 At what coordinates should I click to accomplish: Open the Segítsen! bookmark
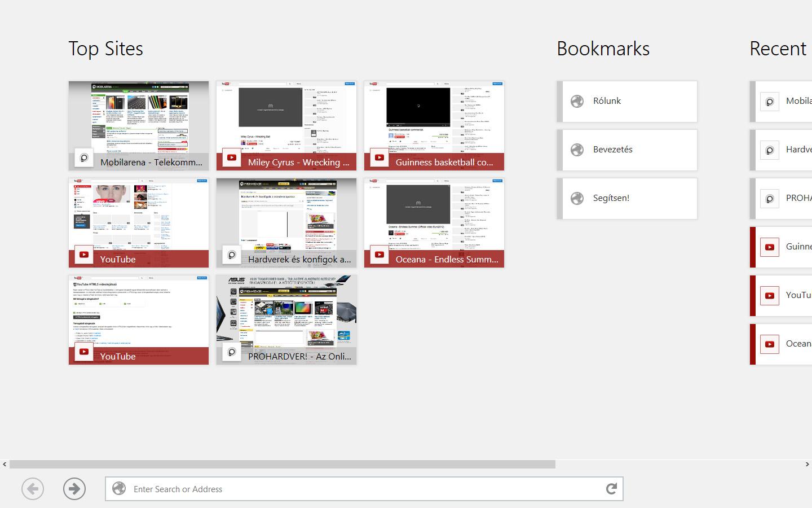point(627,199)
